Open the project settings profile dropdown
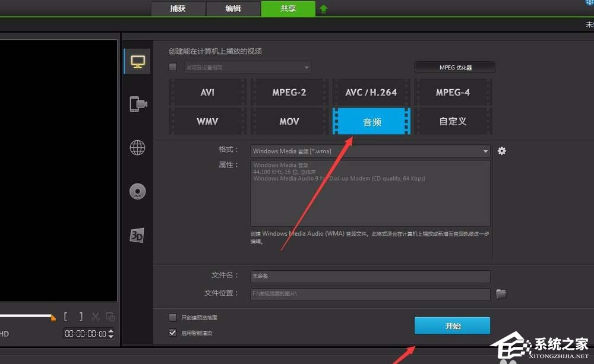The image size is (594, 364). 248,68
